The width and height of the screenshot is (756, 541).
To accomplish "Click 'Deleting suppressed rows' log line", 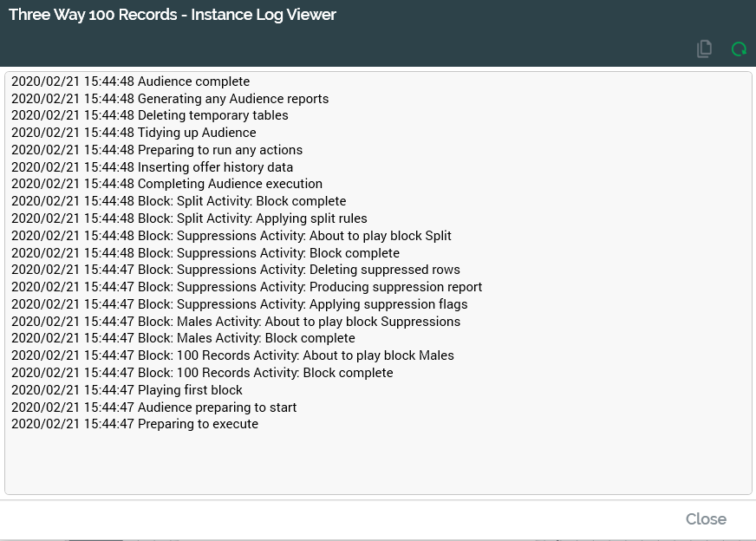I will click(236, 270).
